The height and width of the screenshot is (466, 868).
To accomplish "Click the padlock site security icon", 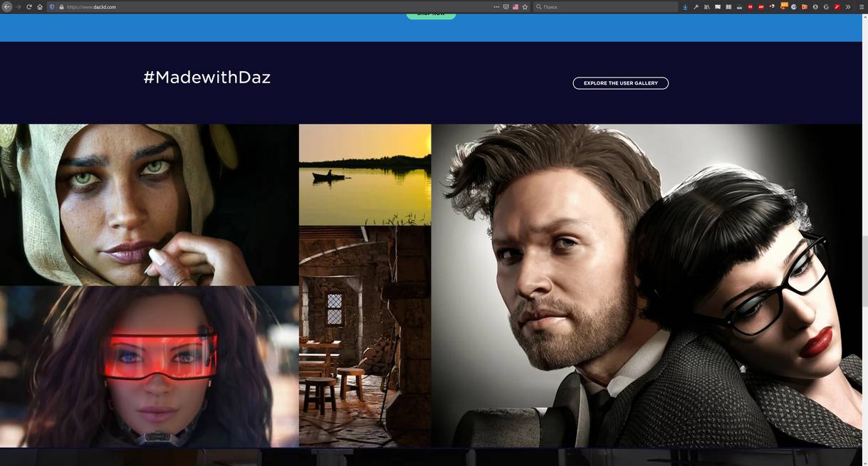I will click(61, 6).
